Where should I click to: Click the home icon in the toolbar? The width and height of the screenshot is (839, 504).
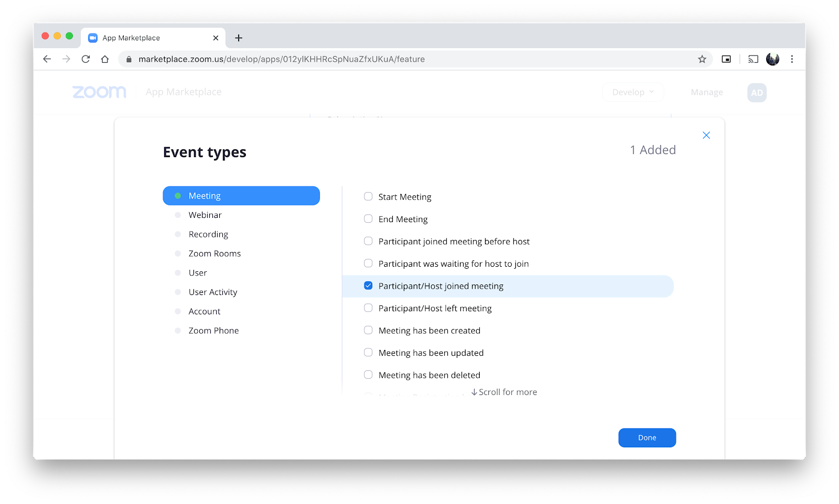[105, 59]
